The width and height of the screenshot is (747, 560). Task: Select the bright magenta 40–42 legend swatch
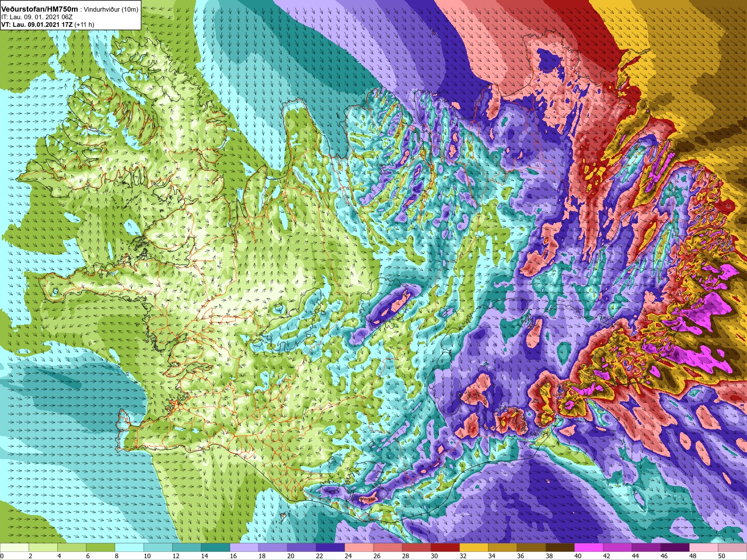pos(589,547)
